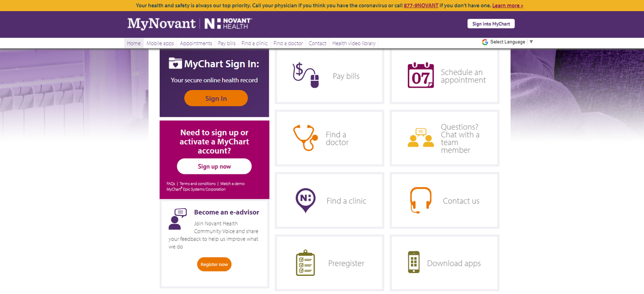Click the Find a doctor tile text

pyautogui.click(x=337, y=139)
